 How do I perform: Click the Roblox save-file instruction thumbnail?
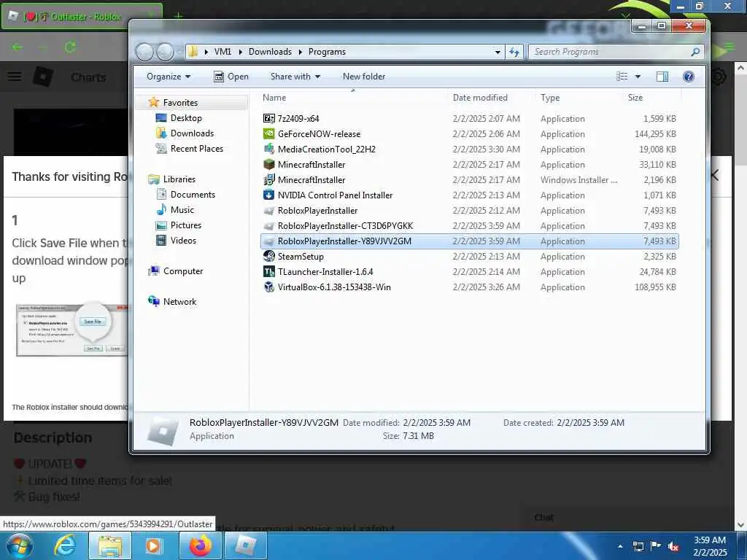coord(71,330)
